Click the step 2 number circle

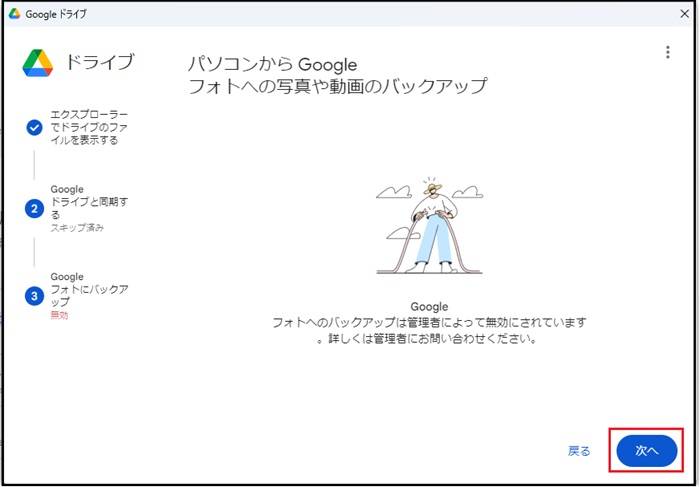pos(35,208)
